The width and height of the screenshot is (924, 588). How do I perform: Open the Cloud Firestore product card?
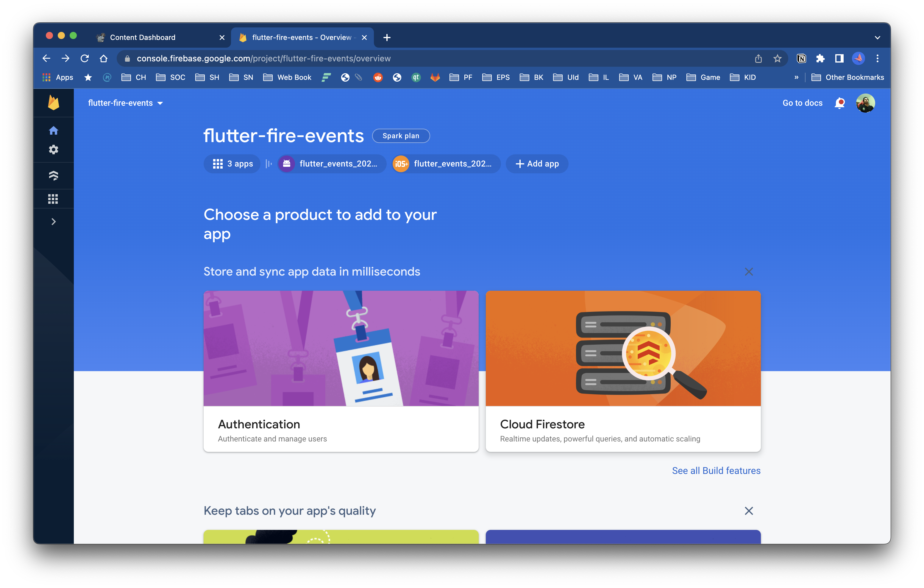[x=623, y=371]
